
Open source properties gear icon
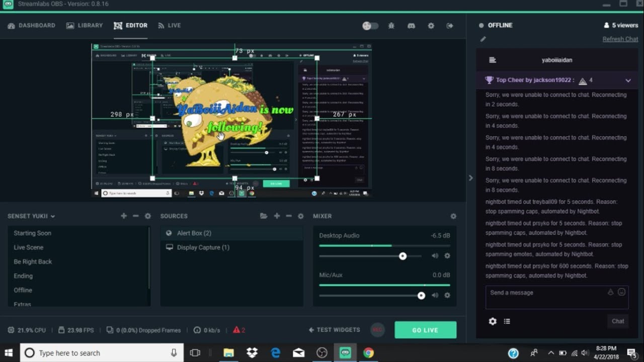coord(300,216)
